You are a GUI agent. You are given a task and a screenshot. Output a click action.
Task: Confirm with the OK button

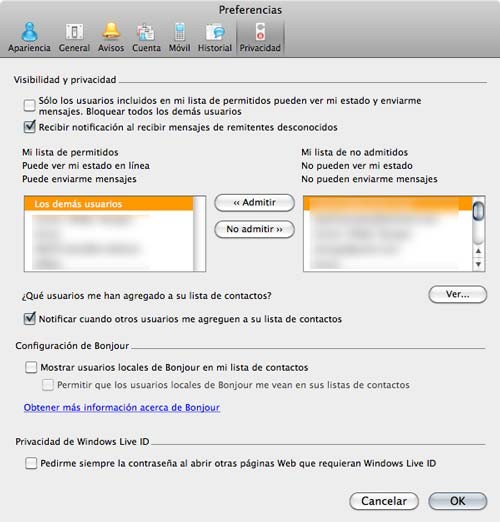tap(458, 501)
